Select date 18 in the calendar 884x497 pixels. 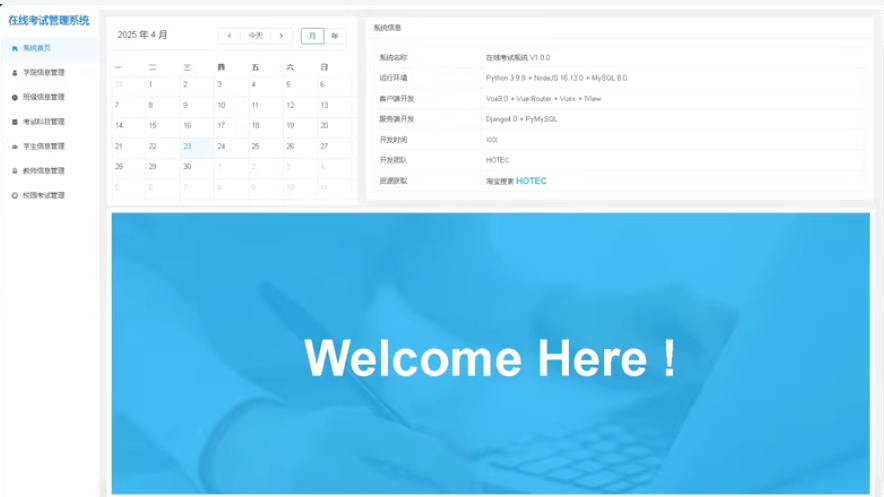click(x=255, y=126)
